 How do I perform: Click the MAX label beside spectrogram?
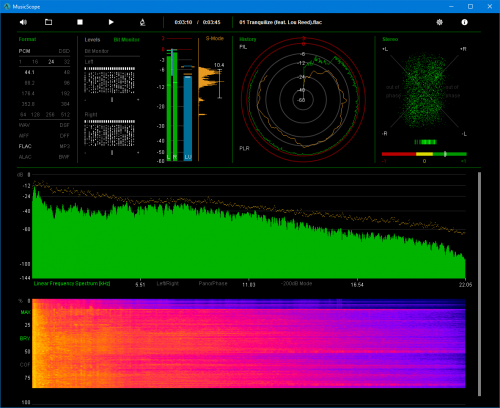coord(25,312)
